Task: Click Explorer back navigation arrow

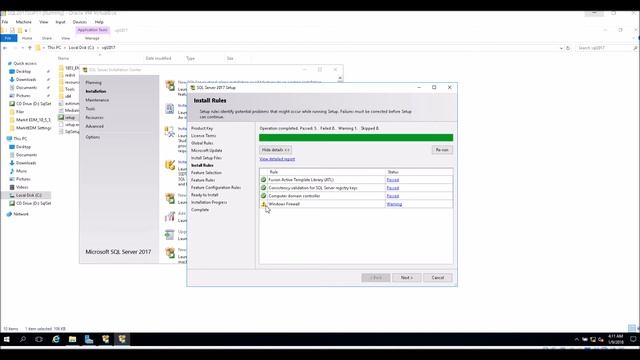Action: pos(5,48)
